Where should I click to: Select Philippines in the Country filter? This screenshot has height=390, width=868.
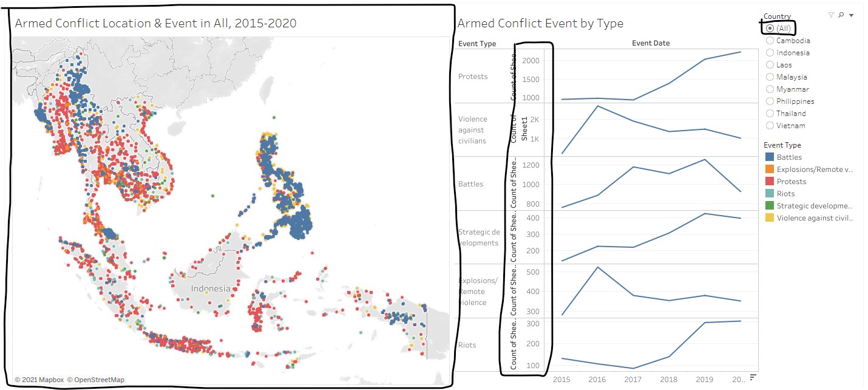point(770,101)
